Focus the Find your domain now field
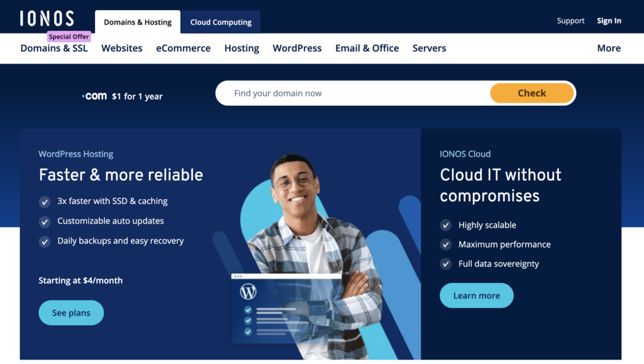 (352, 93)
